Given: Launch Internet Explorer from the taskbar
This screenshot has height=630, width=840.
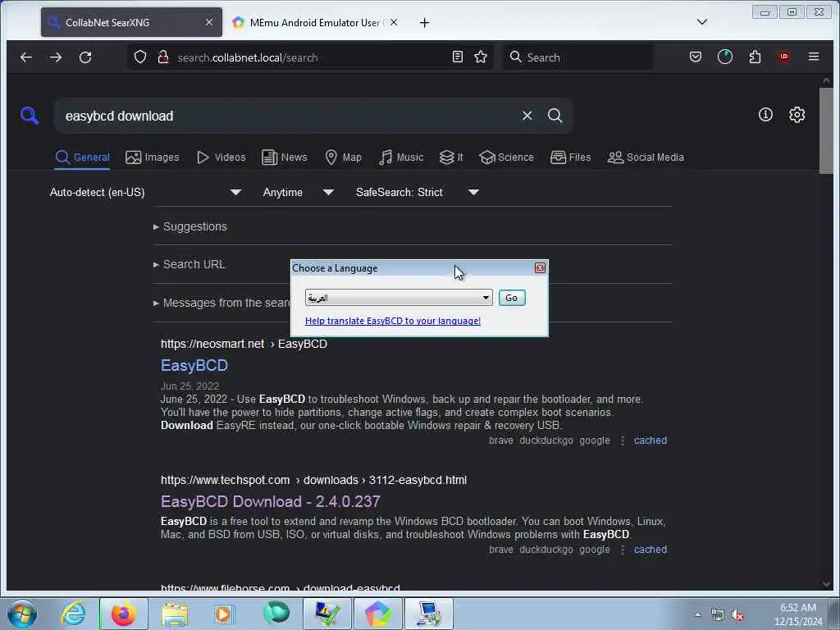Looking at the screenshot, I should point(73,614).
